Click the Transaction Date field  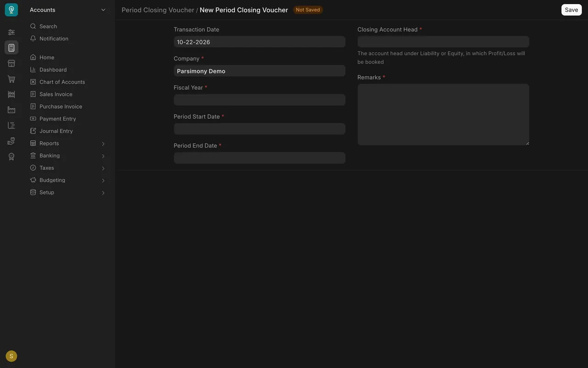pos(260,42)
